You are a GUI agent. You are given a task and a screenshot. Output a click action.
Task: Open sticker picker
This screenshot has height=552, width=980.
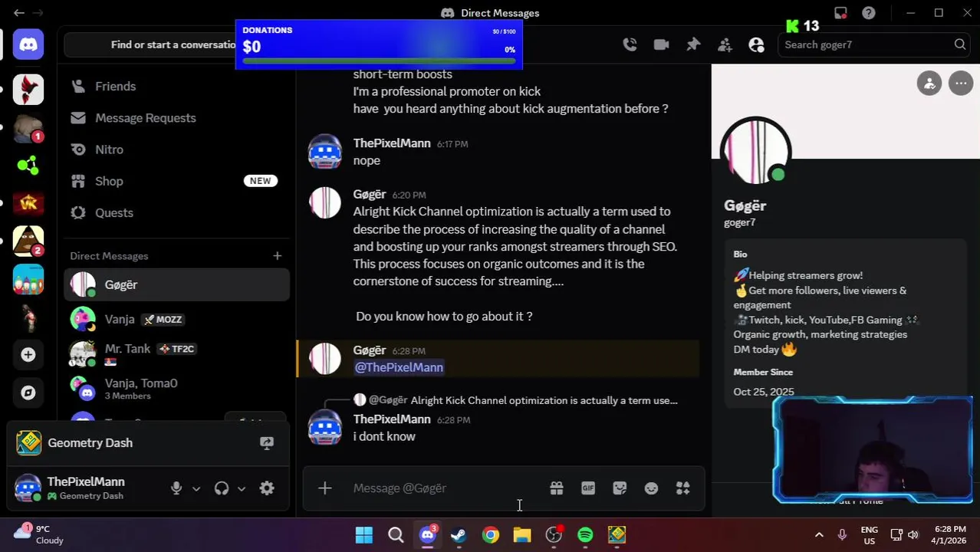click(620, 488)
